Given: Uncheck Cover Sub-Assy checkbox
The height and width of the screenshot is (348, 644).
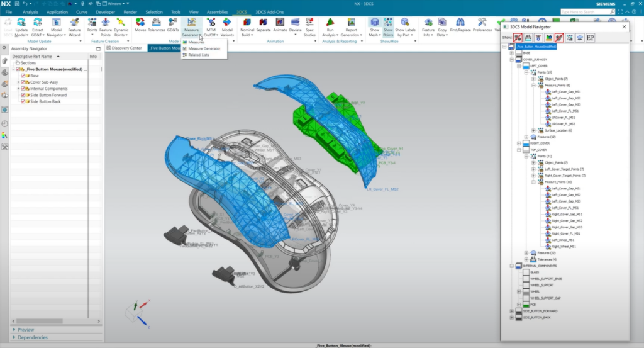Looking at the screenshot, I should coord(23,82).
